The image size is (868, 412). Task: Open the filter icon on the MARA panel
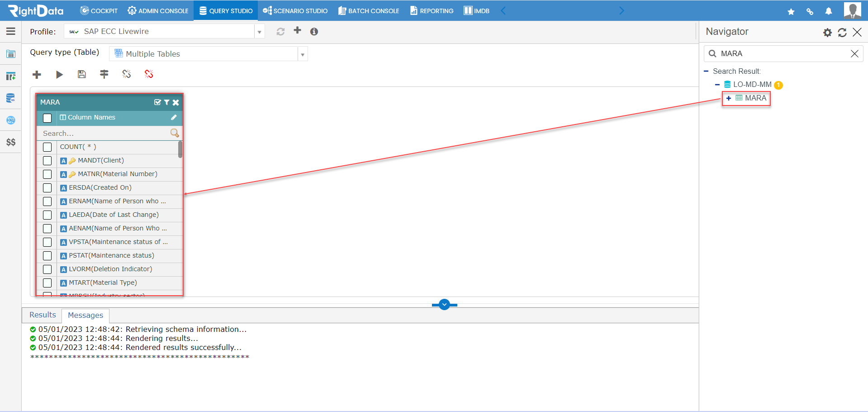pos(166,102)
